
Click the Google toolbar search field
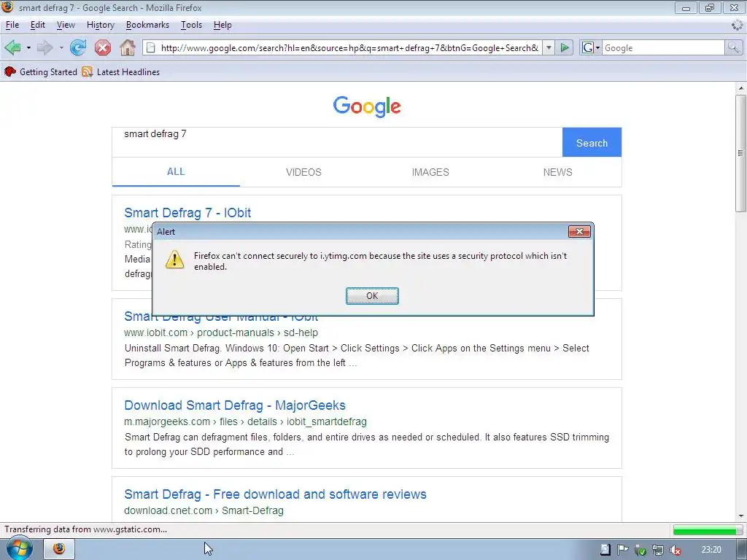point(663,47)
